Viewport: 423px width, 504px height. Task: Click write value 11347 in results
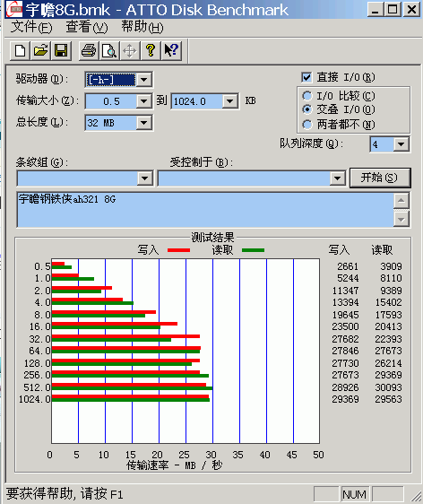345,291
